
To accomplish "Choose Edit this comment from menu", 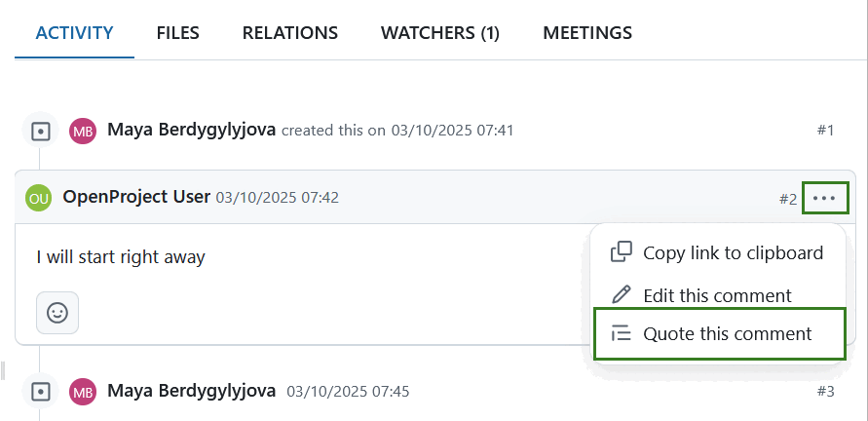I will click(x=717, y=294).
